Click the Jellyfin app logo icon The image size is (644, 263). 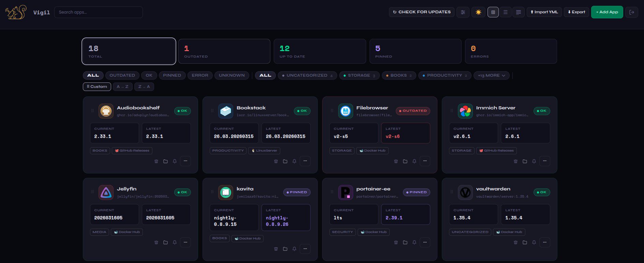(106, 192)
